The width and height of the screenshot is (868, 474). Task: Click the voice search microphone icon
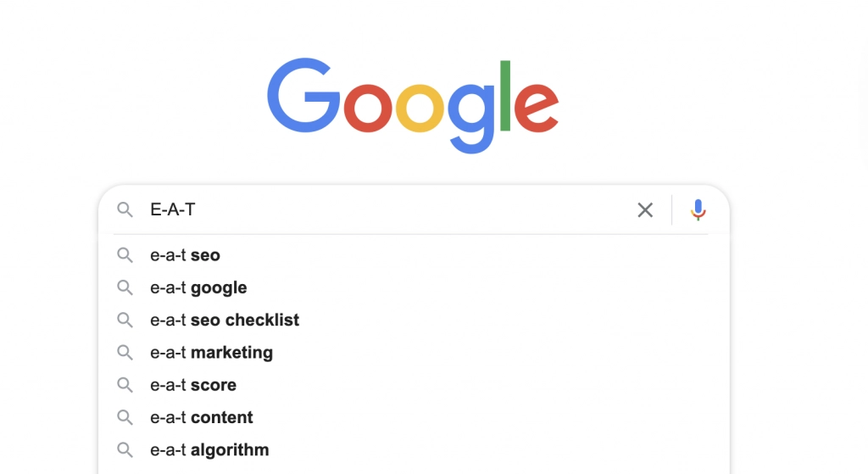[x=698, y=210]
